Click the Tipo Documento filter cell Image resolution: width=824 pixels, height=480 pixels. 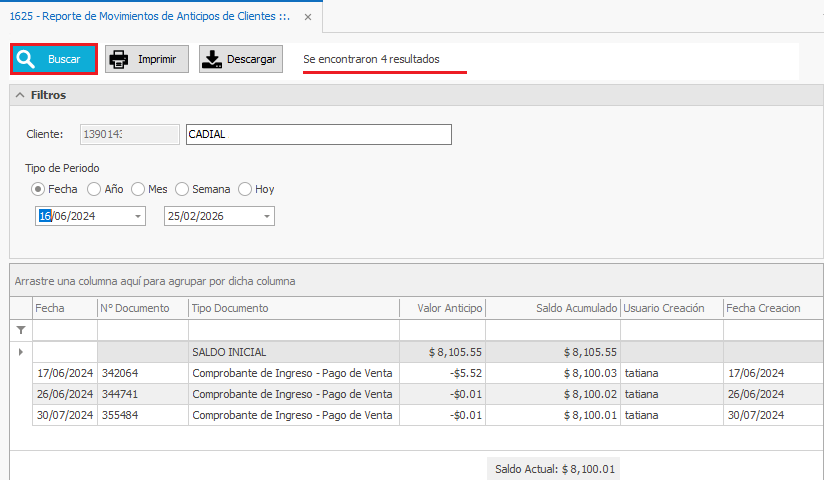pos(293,329)
